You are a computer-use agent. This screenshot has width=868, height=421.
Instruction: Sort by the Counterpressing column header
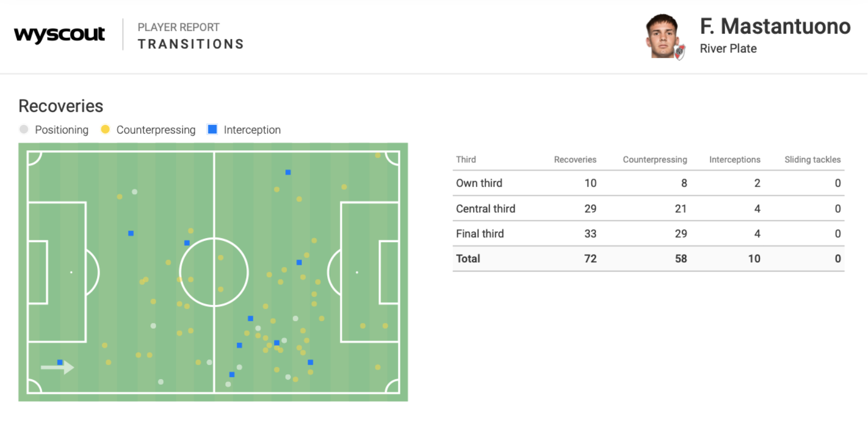pyautogui.click(x=655, y=160)
